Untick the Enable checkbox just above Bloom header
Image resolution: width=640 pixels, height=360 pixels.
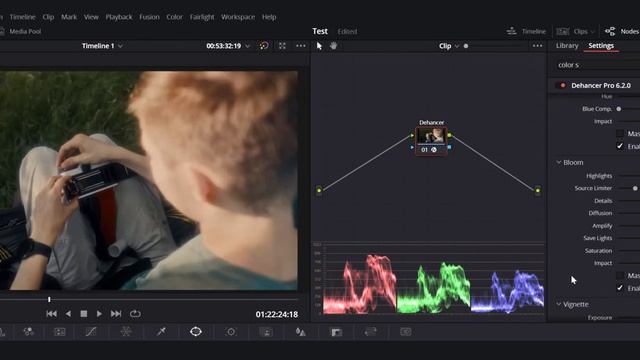coord(620,146)
